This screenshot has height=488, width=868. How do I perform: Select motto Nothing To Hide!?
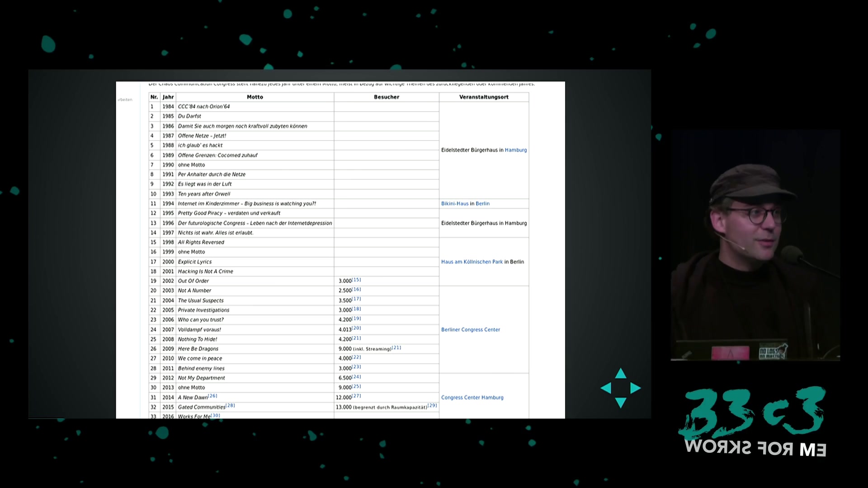click(198, 339)
